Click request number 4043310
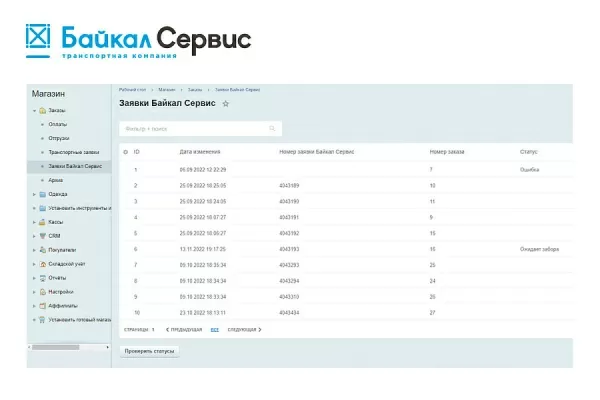This screenshot has height=400, width=600. pyautogui.click(x=289, y=297)
